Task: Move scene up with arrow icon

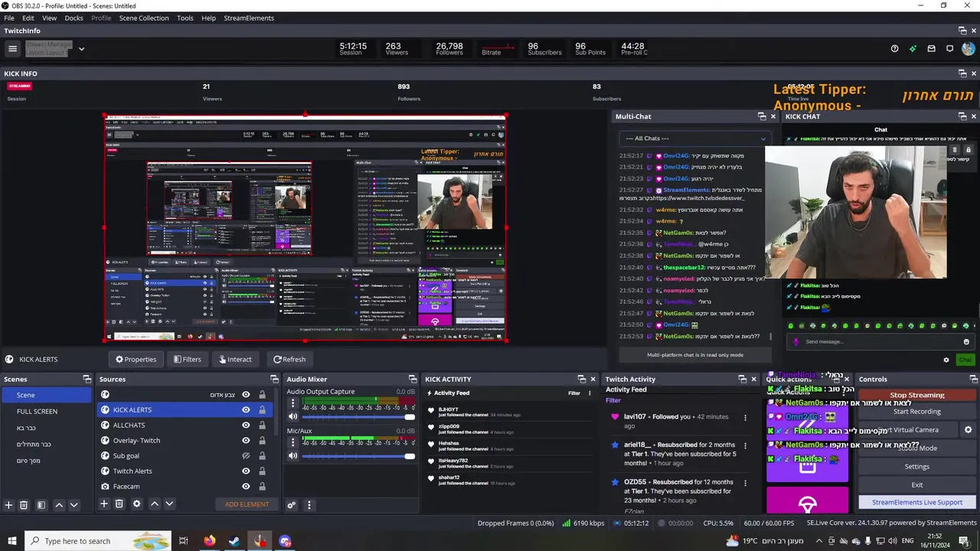Action: pyautogui.click(x=59, y=505)
